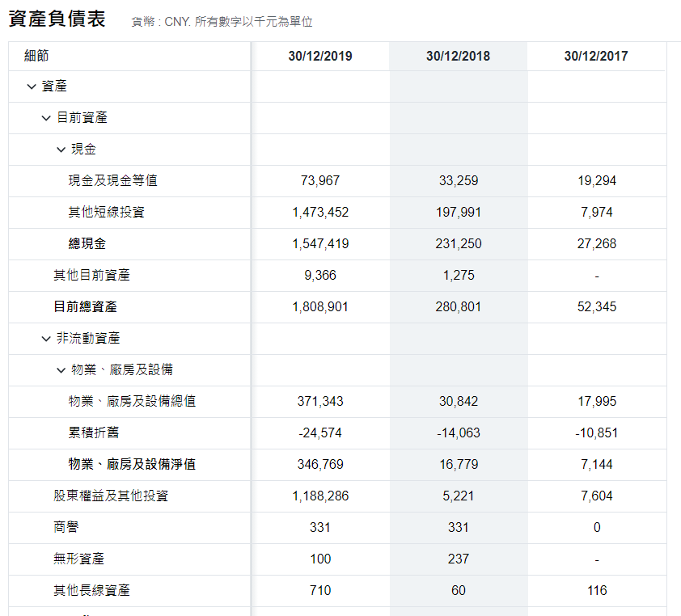Screen dimensions: 681x616
Task: Select the 30/12/2018 column header
Action: tap(459, 56)
